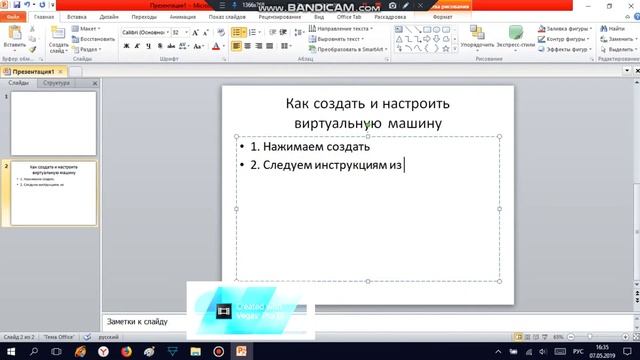Switch to the Дизайн tab
The width and height of the screenshot is (640, 360).
109,17
